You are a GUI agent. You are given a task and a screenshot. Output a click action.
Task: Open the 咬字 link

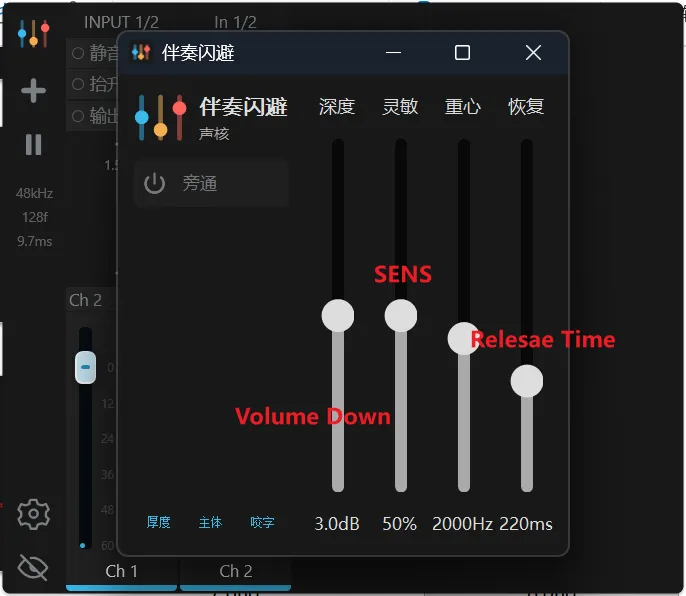point(262,522)
